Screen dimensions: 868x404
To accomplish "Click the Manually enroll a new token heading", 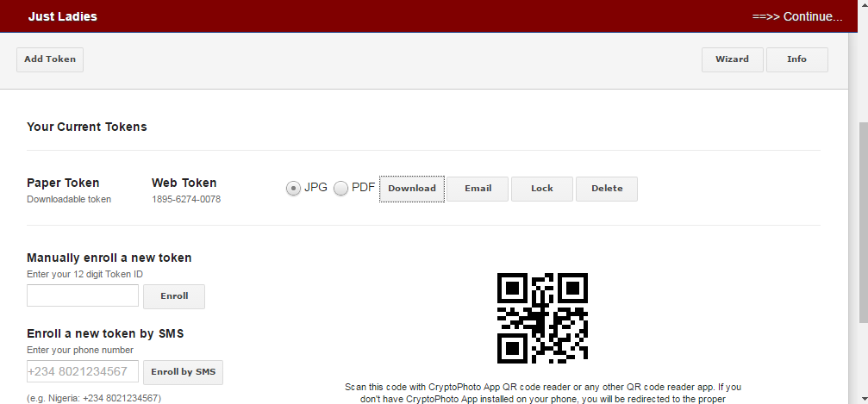I will [x=109, y=258].
